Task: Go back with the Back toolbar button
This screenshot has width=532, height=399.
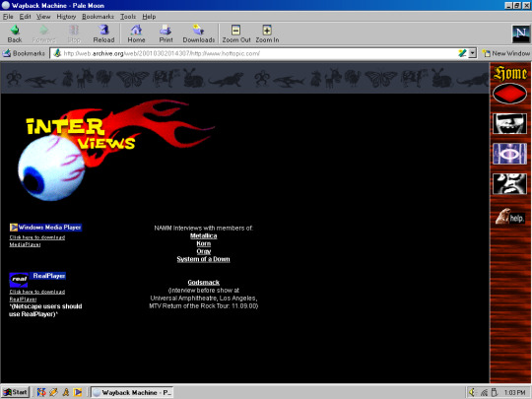Action: click(x=15, y=33)
